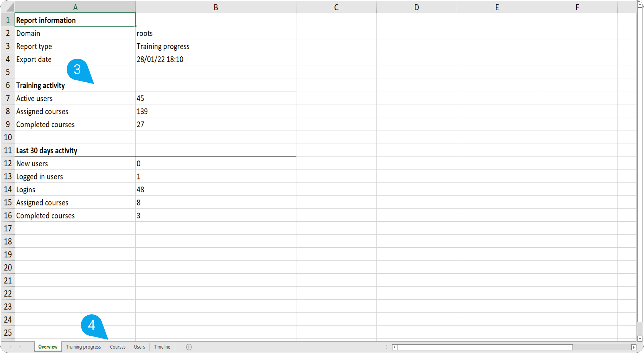Select the Completed courses value cell showing 3
The image size is (644, 353).
coord(216,215)
